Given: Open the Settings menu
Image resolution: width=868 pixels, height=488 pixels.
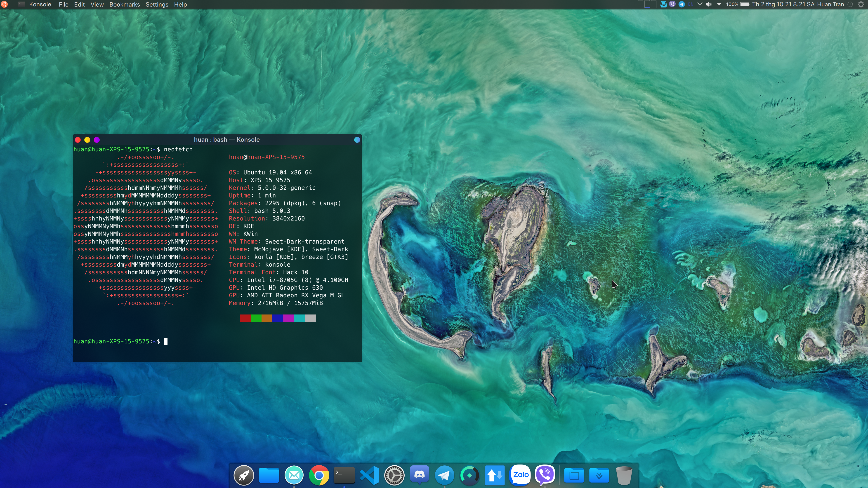Looking at the screenshot, I should click(x=157, y=4).
